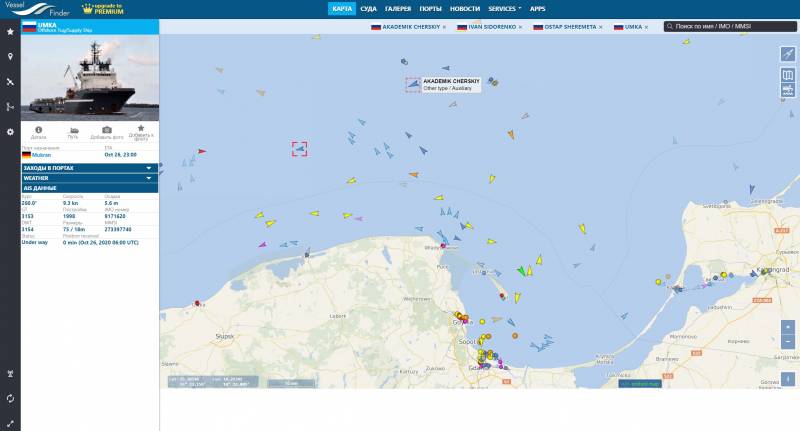Open the UMKA details info icon

pyautogui.click(x=38, y=130)
